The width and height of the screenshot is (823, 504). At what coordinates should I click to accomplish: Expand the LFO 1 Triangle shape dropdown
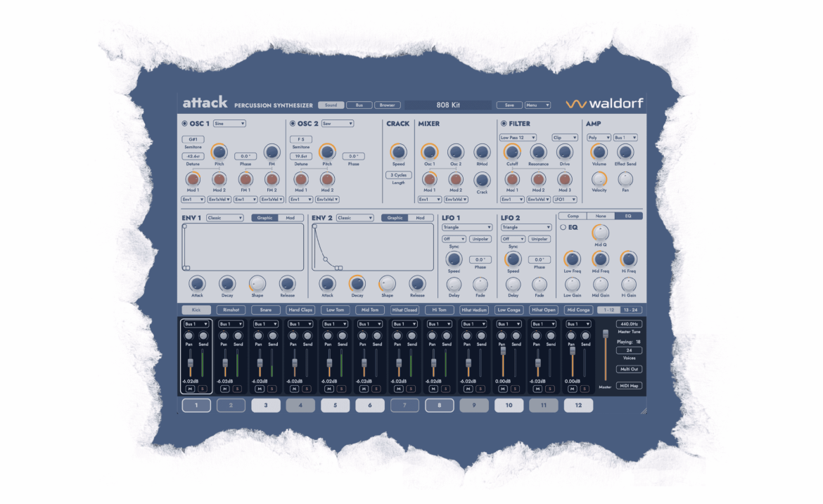[x=467, y=227]
